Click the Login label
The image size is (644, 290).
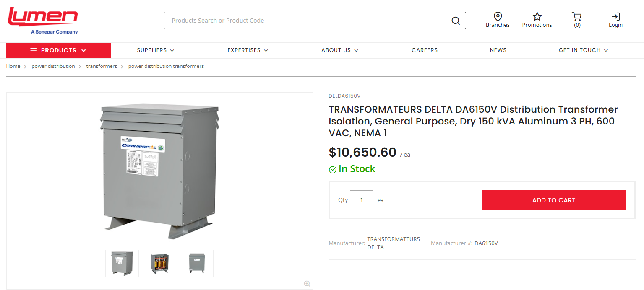[x=615, y=25]
